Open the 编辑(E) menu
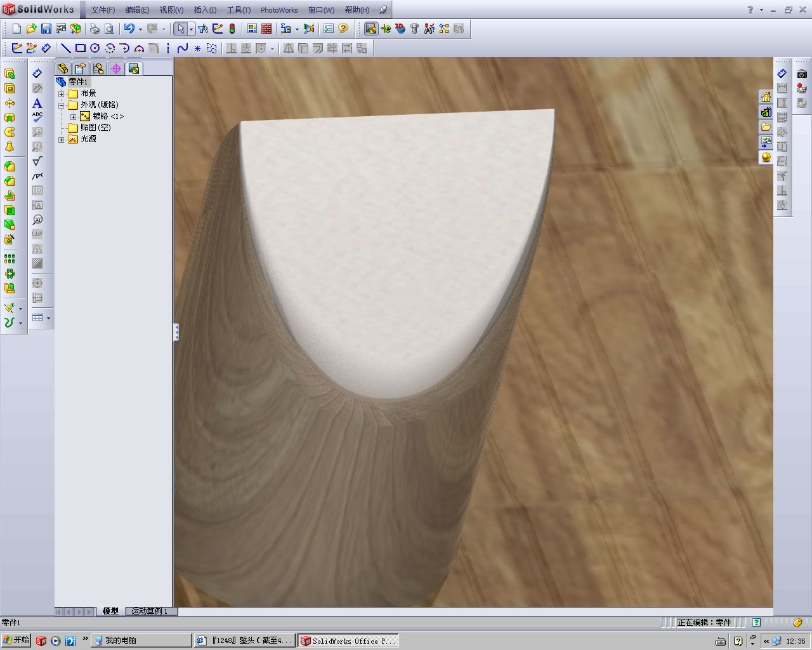 [137, 10]
